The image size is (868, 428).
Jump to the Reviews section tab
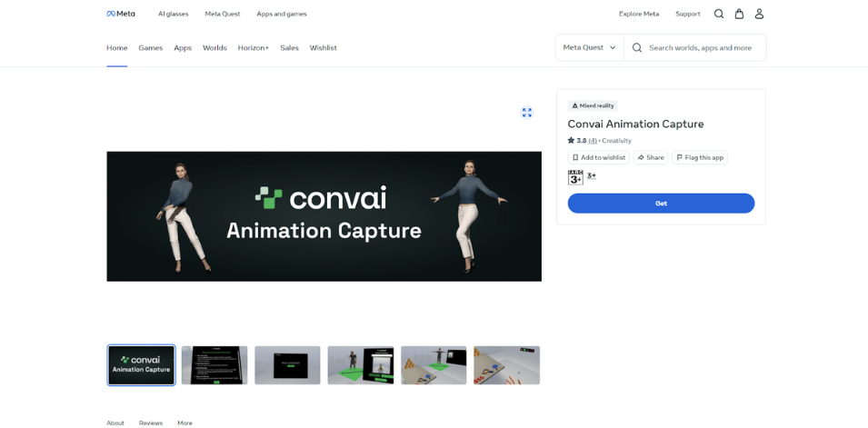tap(151, 423)
